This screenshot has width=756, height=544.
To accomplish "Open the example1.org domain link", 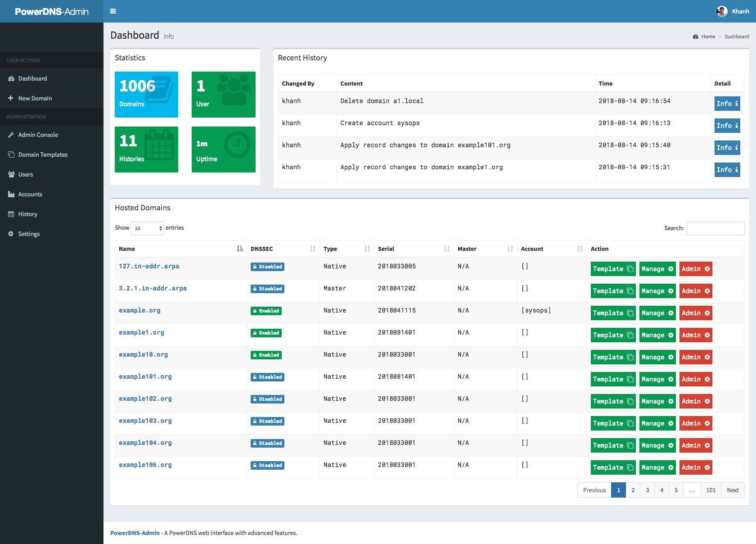I will (x=141, y=332).
